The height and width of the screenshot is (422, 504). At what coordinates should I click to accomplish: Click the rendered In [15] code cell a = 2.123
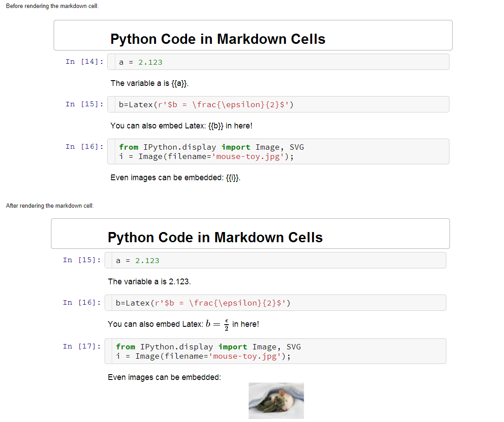[275, 260]
